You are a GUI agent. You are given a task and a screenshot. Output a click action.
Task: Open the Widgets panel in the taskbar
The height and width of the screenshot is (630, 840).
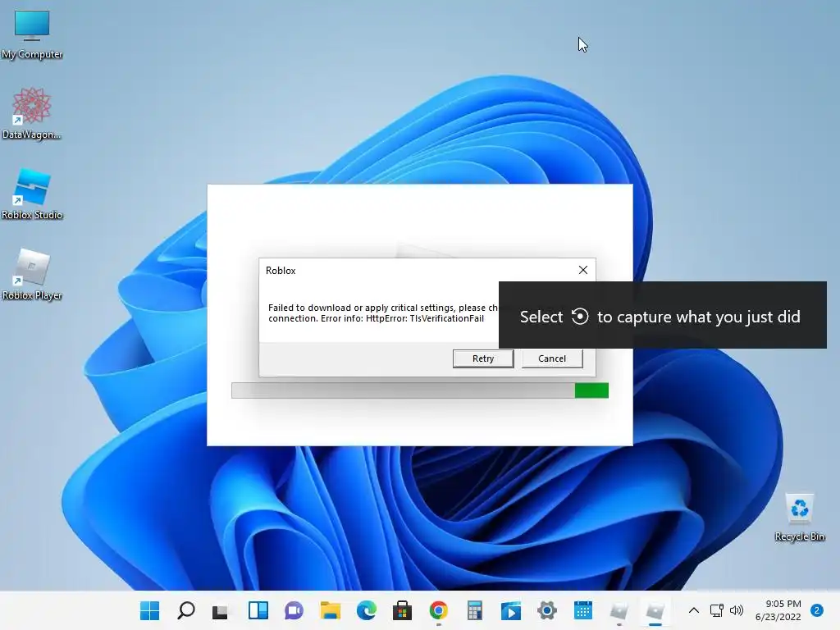[x=258, y=610]
